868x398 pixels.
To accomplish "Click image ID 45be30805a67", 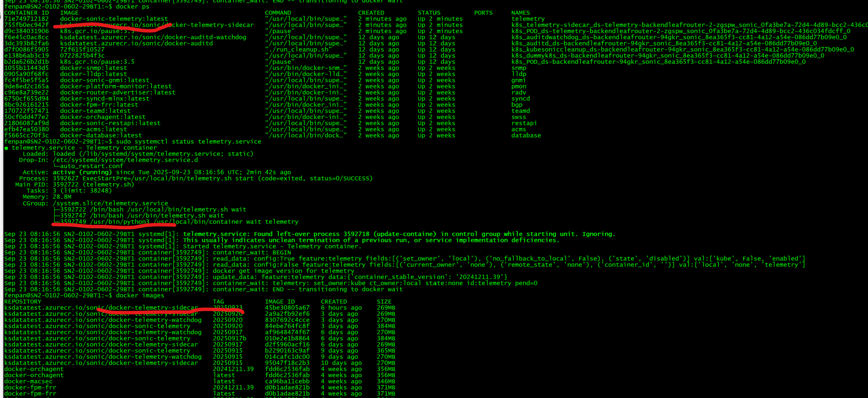I will click(287, 308).
